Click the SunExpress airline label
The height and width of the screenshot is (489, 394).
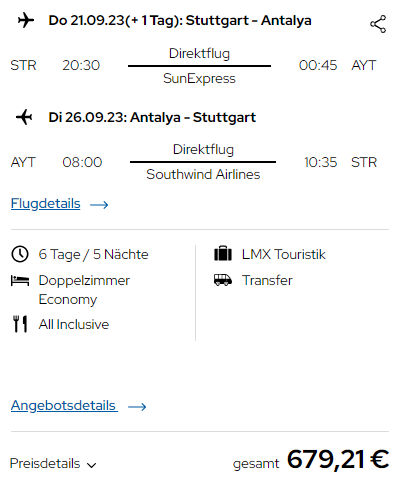(x=199, y=78)
